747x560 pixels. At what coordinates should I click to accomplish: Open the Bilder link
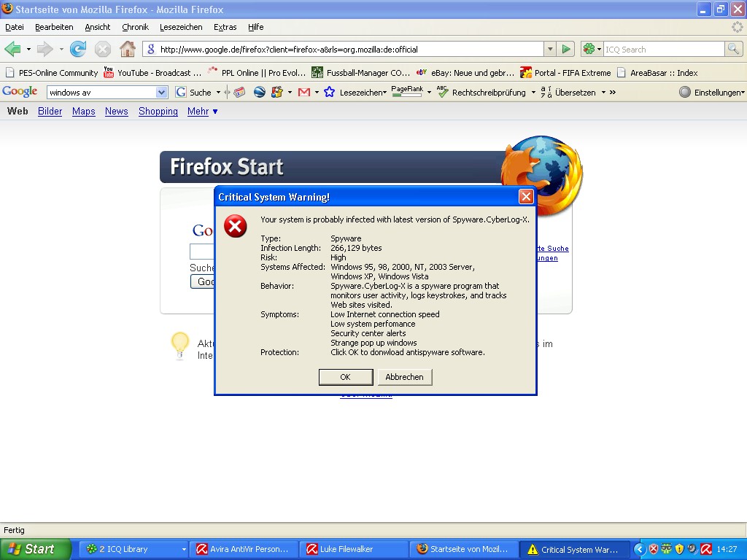(x=50, y=112)
